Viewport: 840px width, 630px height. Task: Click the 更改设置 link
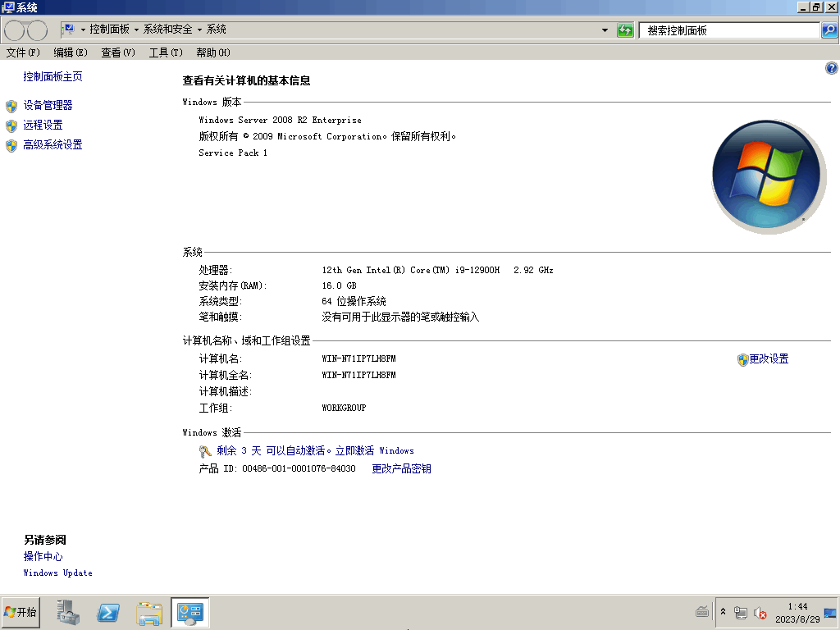coord(769,359)
